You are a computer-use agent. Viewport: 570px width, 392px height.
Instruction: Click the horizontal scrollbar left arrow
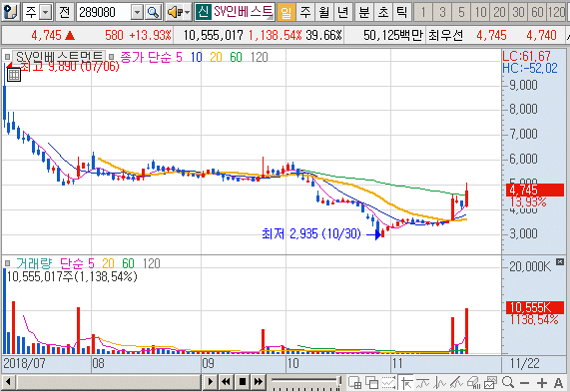[x=8, y=382]
